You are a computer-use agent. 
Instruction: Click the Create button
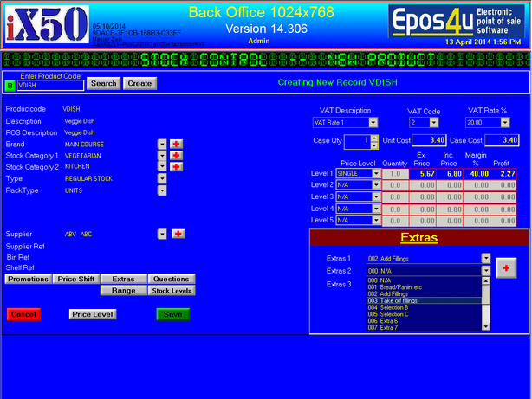coord(139,83)
